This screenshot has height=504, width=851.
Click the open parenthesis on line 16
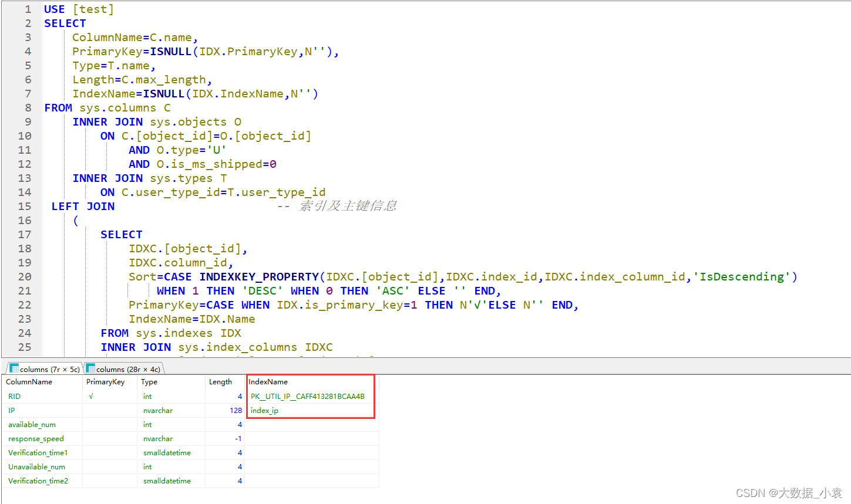tap(76, 221)
